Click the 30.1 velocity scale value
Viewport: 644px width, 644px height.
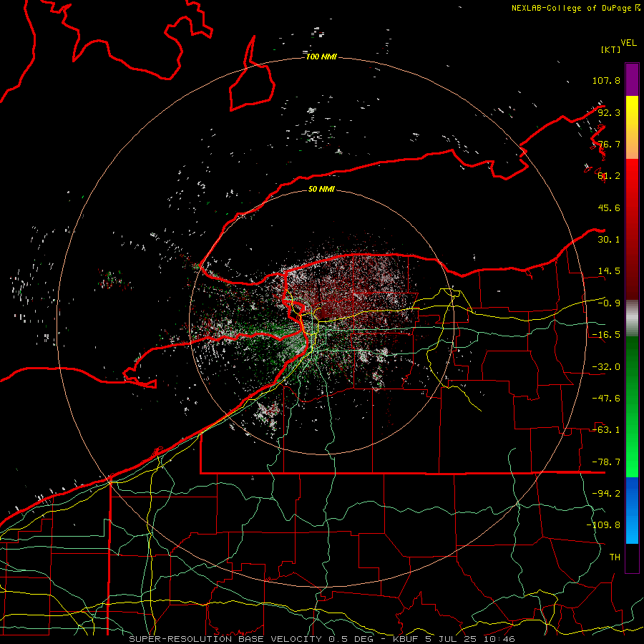pos(609,240)
